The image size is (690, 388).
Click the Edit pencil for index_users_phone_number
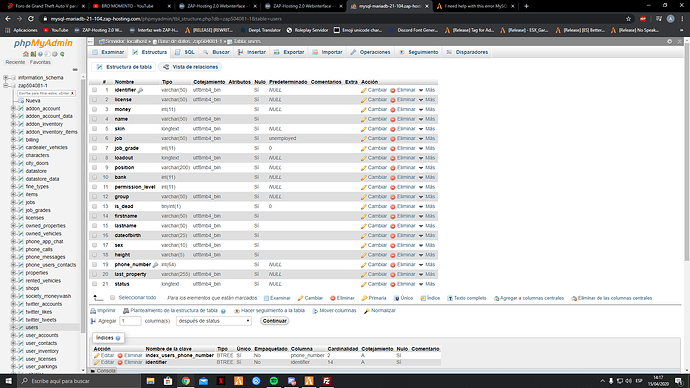coord(96,355)
